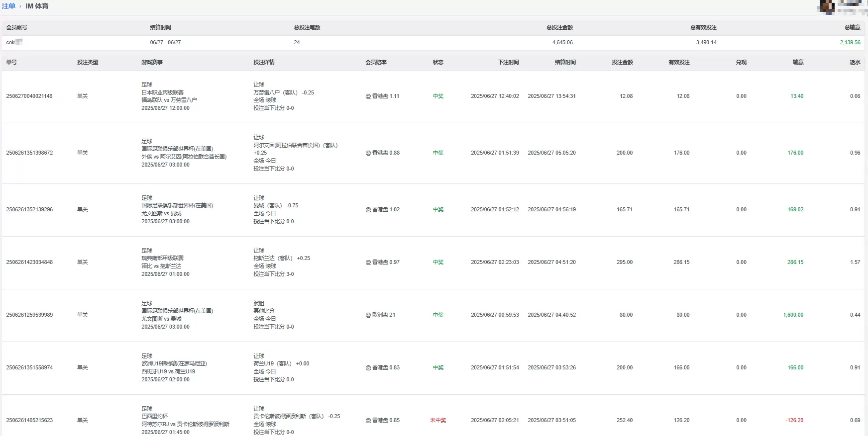This screenshot has width=868, height=436.
Task: Click the 投注类型 column header
Action: (88, 62)
